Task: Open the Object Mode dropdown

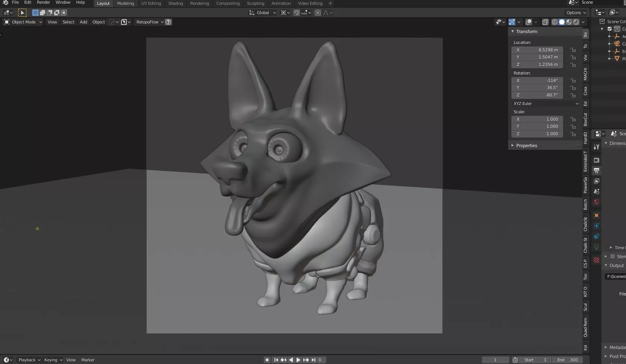Action: (x=23, y=22)
